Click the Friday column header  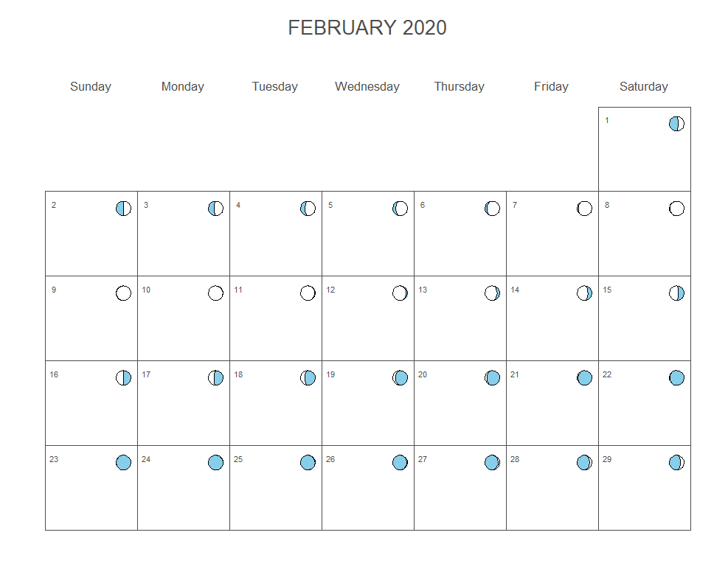(551, 86)
